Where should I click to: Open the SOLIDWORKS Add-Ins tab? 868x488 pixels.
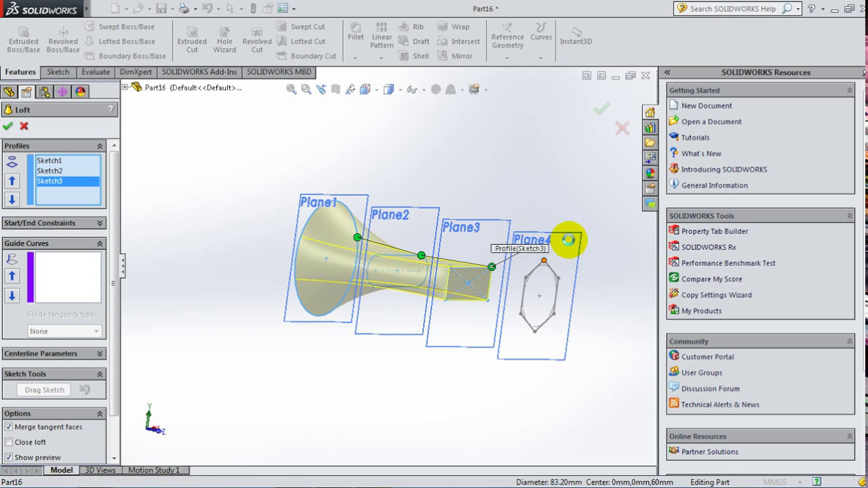click(199, 72)
